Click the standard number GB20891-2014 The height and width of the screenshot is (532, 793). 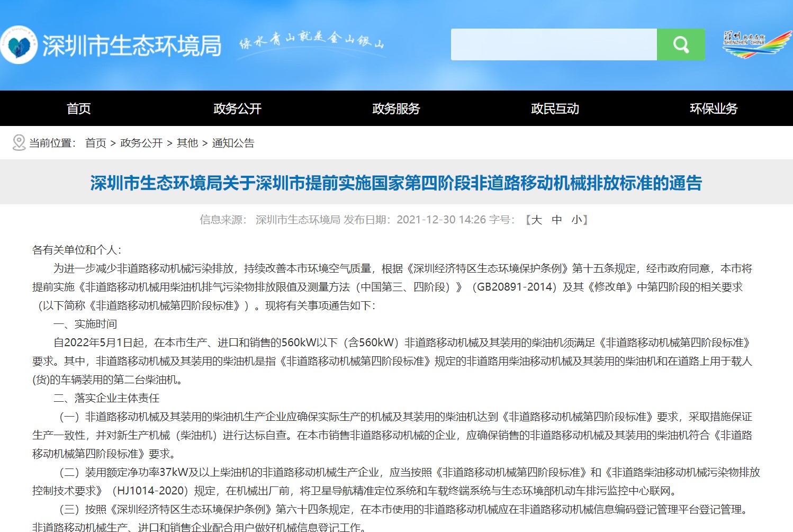click(x=513, y=287)
